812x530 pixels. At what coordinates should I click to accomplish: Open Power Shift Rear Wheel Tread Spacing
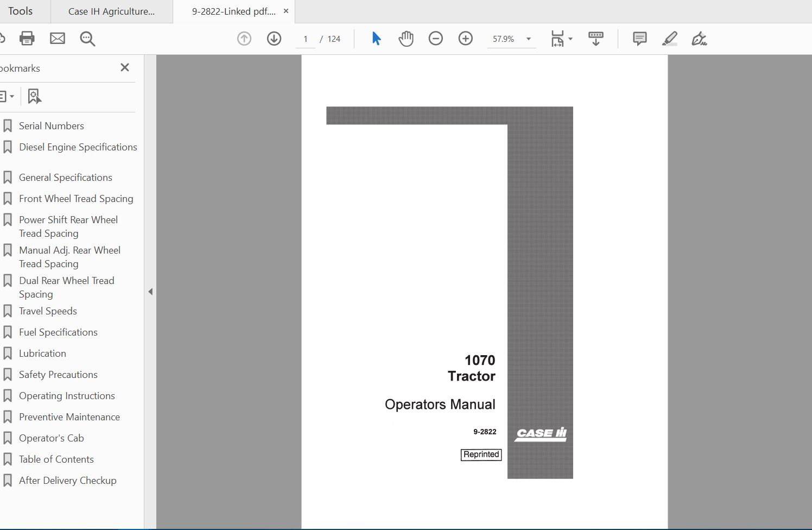pyautogui.click(x=68, y=226)
